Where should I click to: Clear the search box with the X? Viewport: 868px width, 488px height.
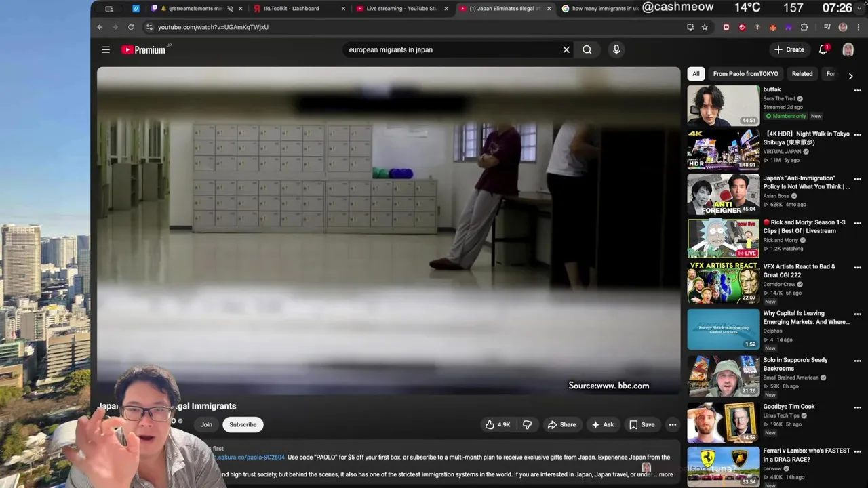566,49
